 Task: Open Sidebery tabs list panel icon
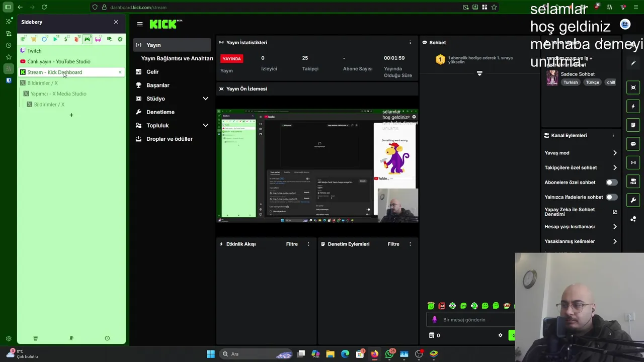click(x=23, y=39)
